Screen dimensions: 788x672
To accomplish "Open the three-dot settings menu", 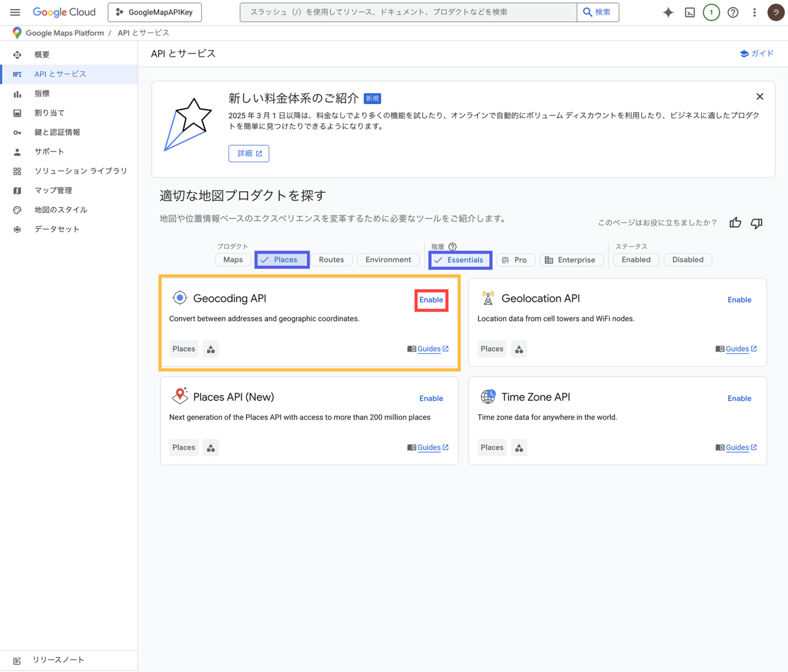I will pos(755,12).
